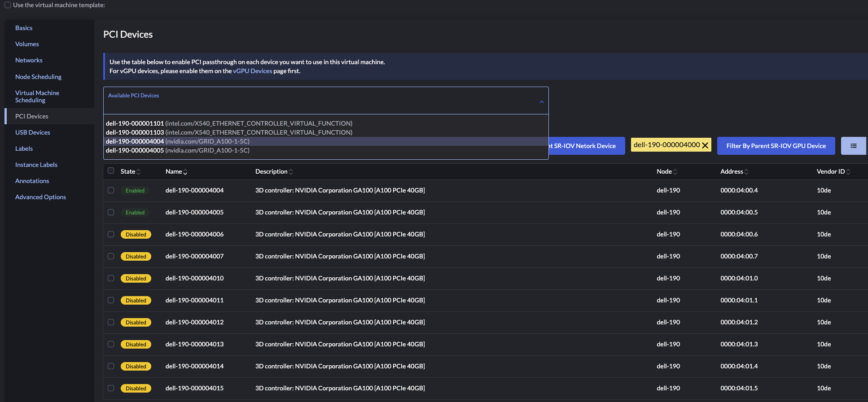Sort by Vendor ID column icon

(848, 172)
